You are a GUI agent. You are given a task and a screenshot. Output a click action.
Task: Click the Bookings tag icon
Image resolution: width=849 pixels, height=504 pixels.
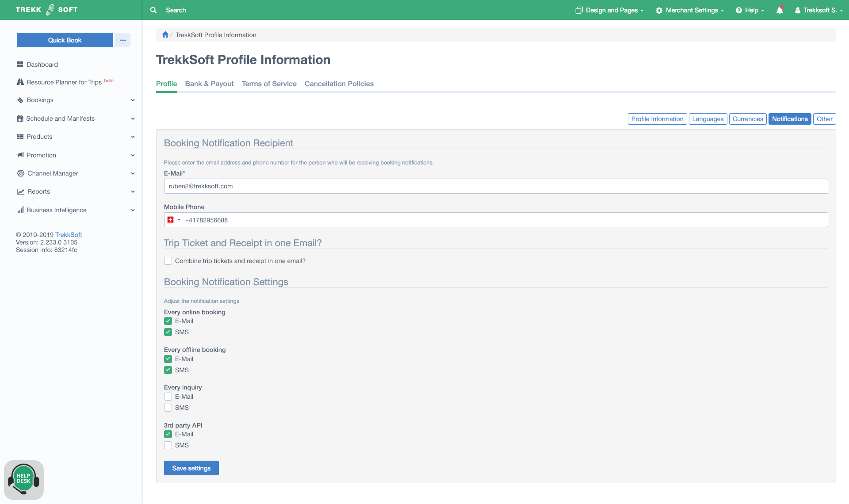[20, 100]
